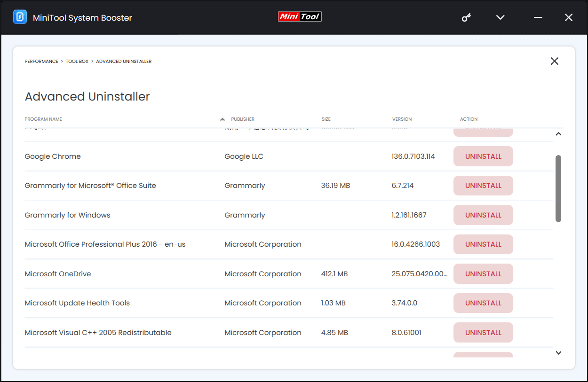
Task: Uninstall Microsoft Visual C++ 2005 Redistributable
Action: tap(483, 333)
